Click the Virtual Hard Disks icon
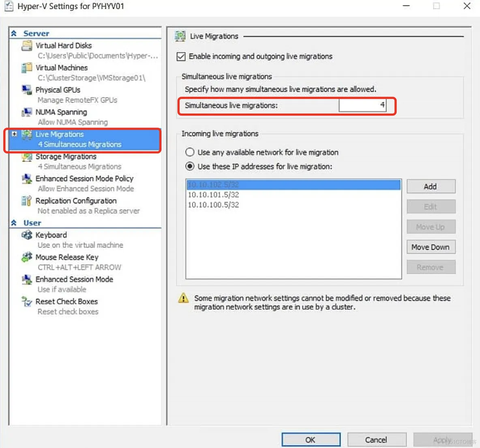Viewport: 480px width, 448px height. click(27, 46)
